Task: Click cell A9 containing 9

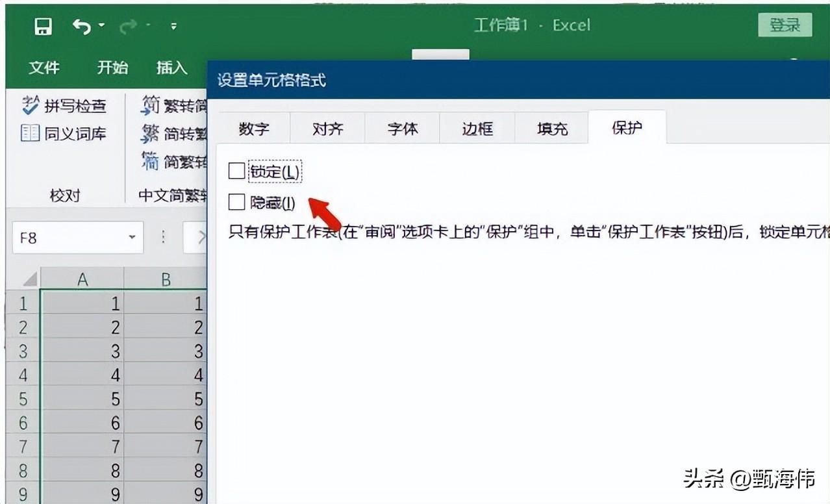Action: tap(82, 495)
